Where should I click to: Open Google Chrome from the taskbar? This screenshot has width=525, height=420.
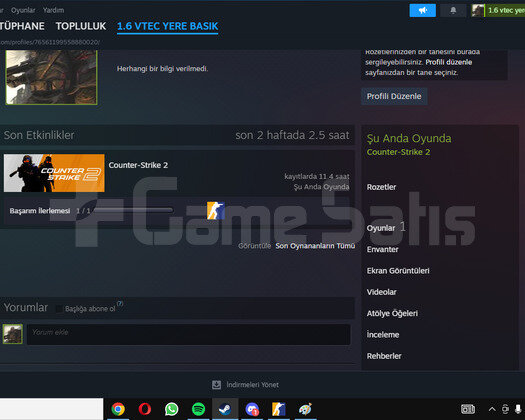[x=118, y=409]
